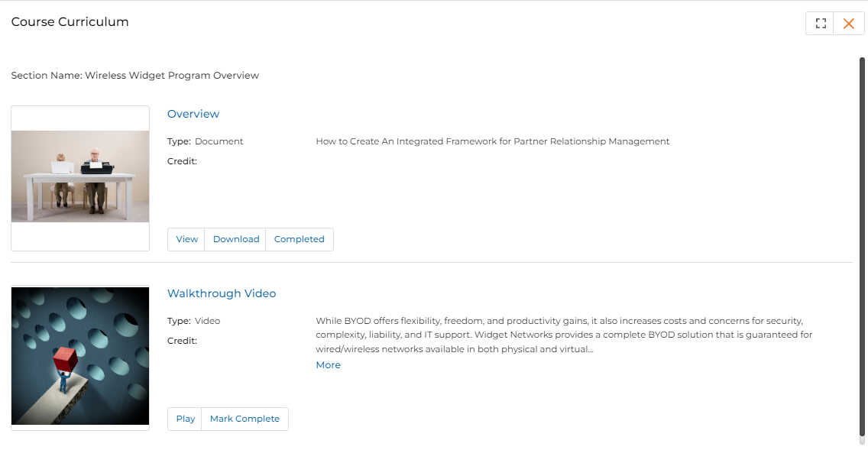This screenshot has width=868, height=450.
Task: Click the Overview description about Partner Relationship Management
Action: [x=493, y=141]
